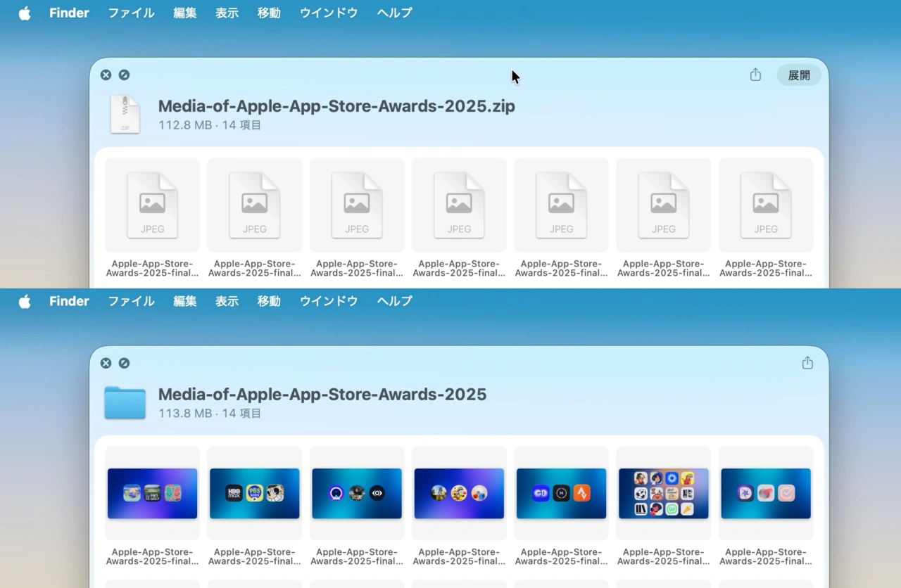
Task: Open the 編集 menu above the zip preview
Action: 185,13
